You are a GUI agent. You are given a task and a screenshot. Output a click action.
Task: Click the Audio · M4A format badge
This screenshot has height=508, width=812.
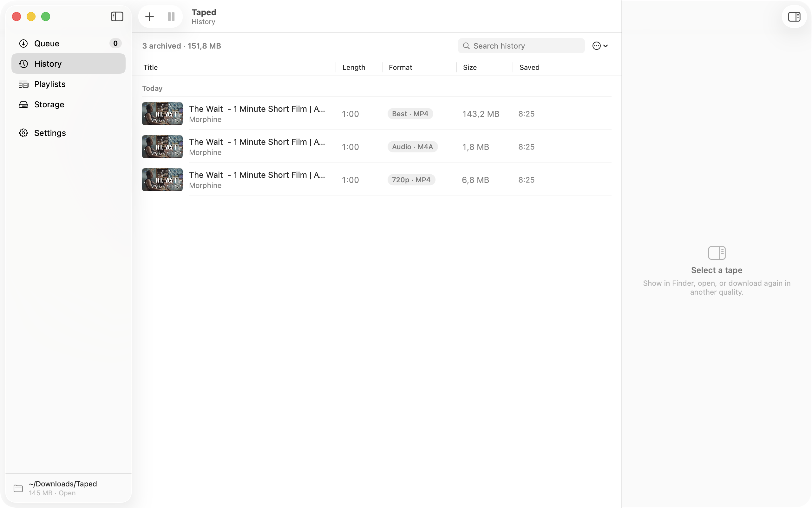click(x=412, y=147)
